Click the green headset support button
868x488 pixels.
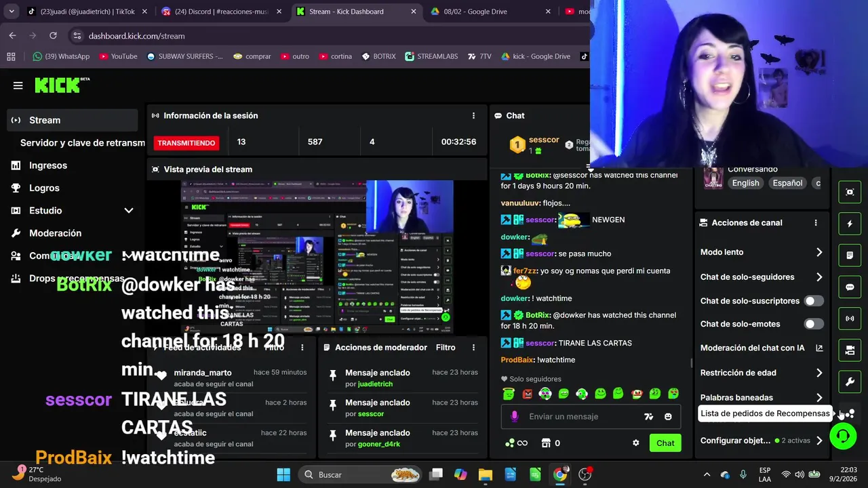pos(843,436)
